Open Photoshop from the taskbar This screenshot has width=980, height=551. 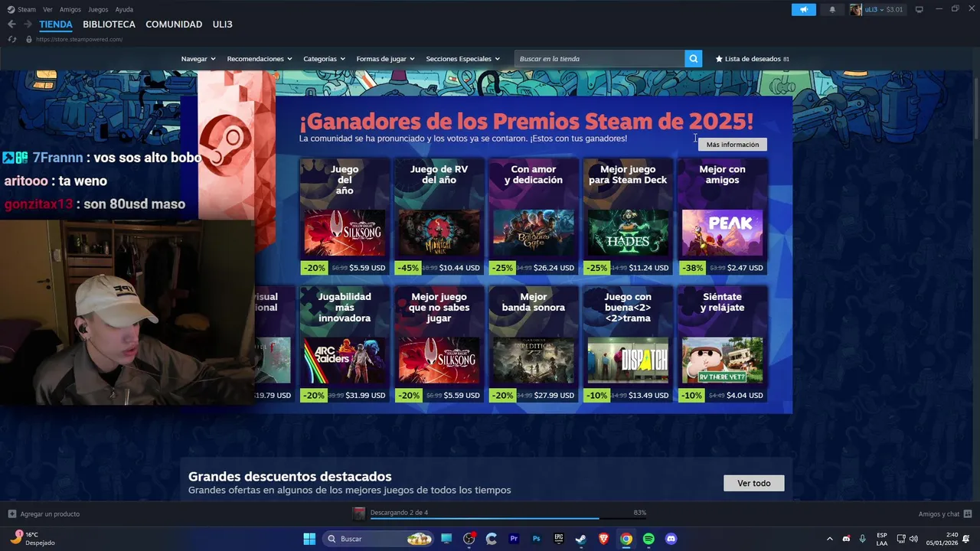point(537,539)
